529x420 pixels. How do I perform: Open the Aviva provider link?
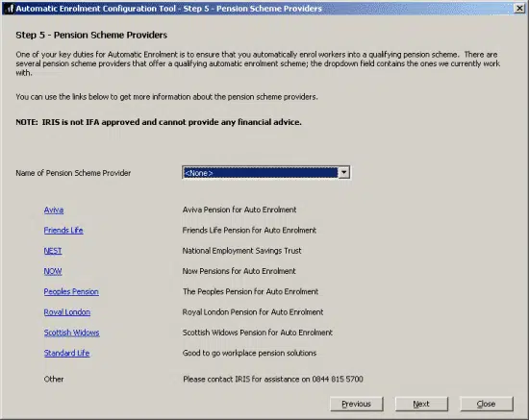pyautogui.click(x=54, y=210)
